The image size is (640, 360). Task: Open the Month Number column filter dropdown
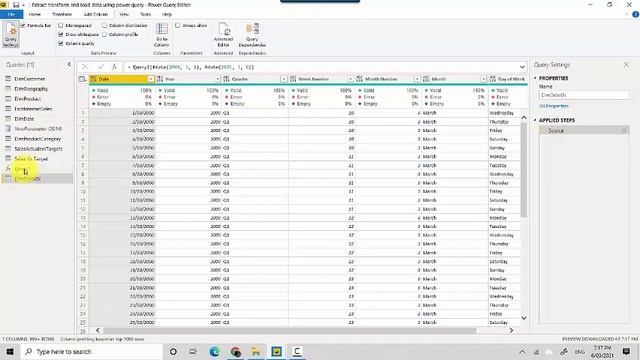point(417,79)
